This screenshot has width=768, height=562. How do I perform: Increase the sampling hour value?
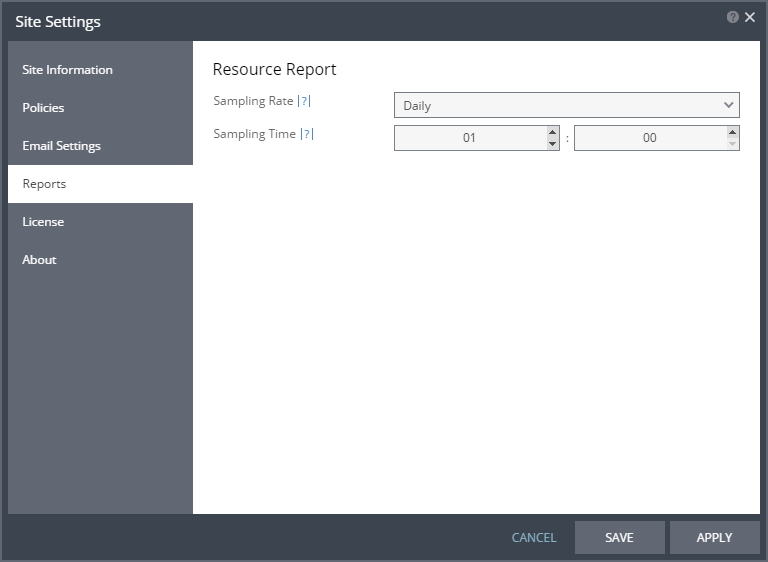pyautogui.click(x=552, y=132)
